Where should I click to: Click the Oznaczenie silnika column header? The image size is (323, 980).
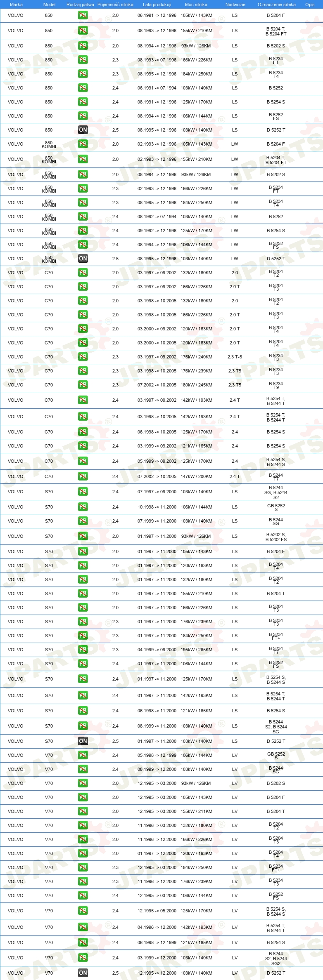[276, 5]
